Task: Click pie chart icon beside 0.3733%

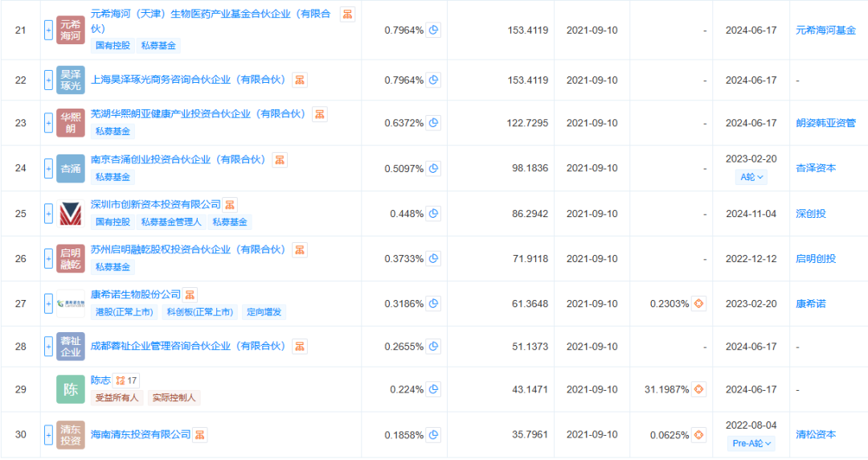Action: (433, 258)
